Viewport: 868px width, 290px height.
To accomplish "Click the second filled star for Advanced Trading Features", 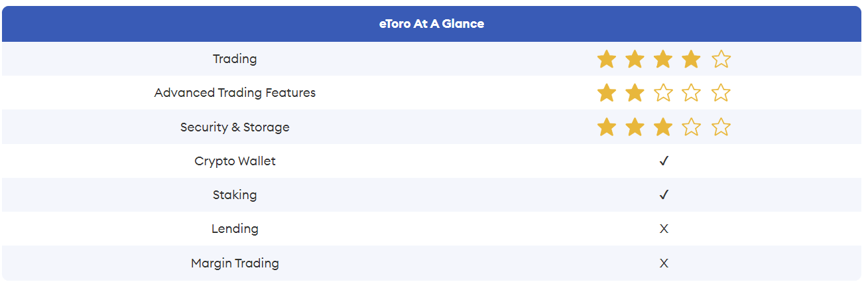I will pyautogui.click(x=635, y=93).
